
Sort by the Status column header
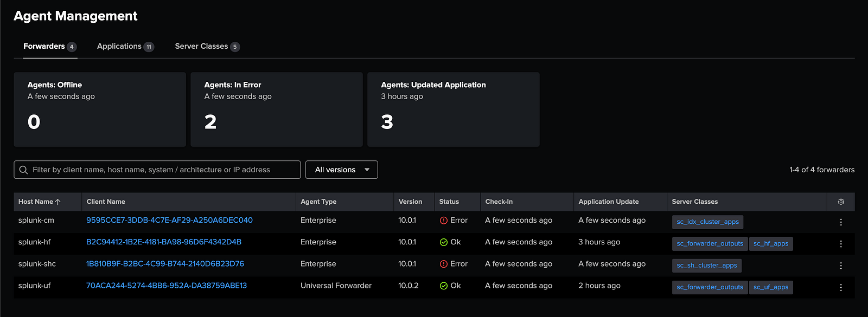[x=449, y=202]
